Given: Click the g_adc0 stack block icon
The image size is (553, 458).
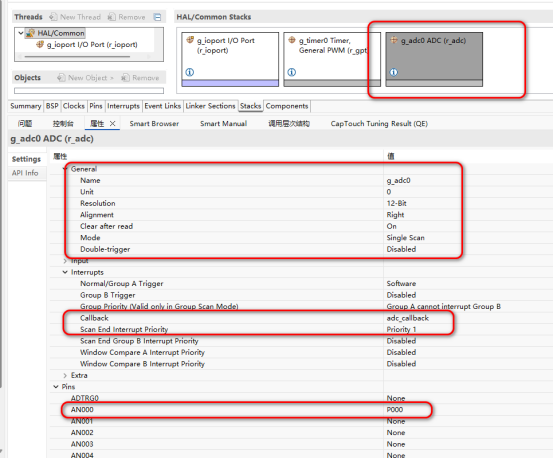Looking at the screenshot, I should pos(394,40).
